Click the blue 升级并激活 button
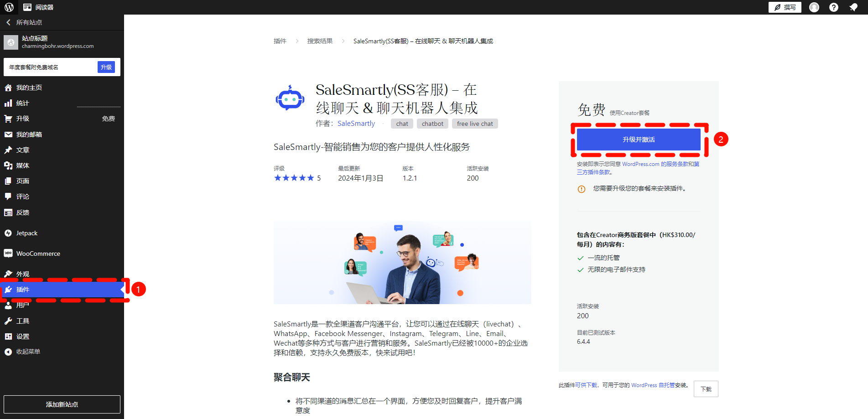868x419 pixels. pos(638,140)
